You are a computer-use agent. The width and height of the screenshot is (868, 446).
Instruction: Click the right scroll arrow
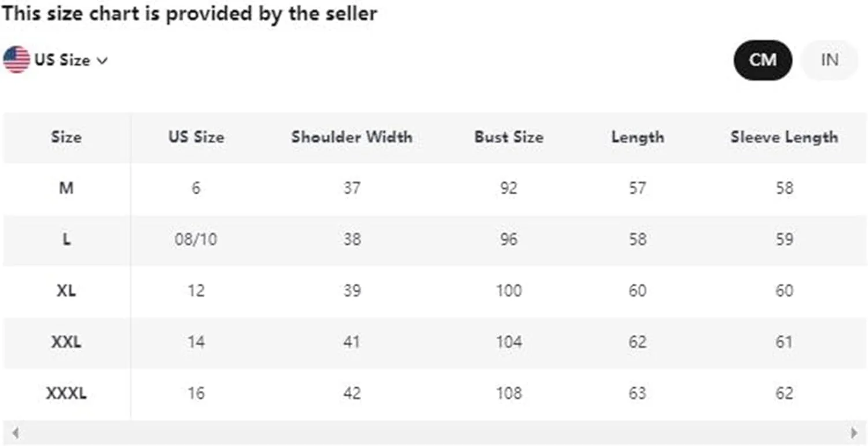(854, 432)
